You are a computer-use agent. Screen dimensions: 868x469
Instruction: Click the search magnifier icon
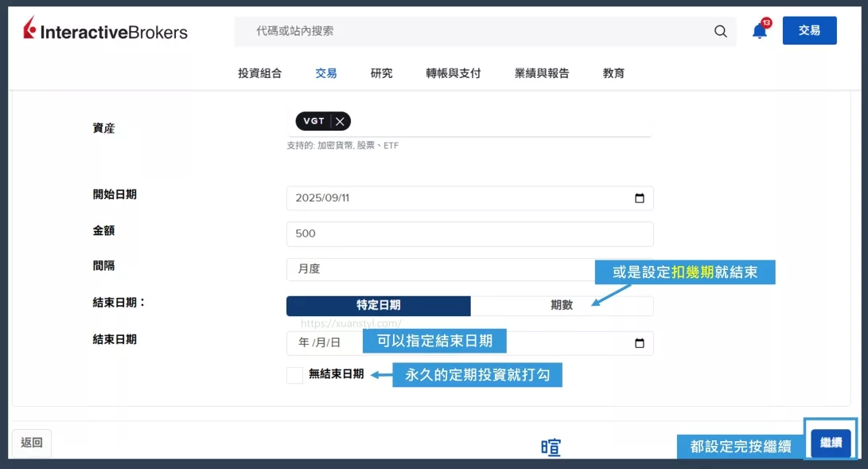click(x=720, y=31)
